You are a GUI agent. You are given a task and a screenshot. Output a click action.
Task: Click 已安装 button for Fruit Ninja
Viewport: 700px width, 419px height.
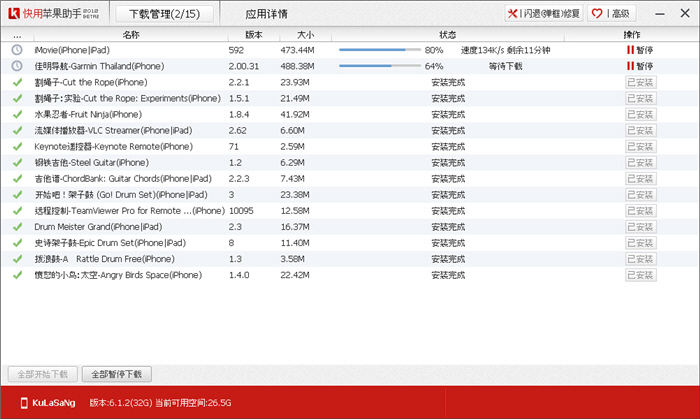pos(641,114)
